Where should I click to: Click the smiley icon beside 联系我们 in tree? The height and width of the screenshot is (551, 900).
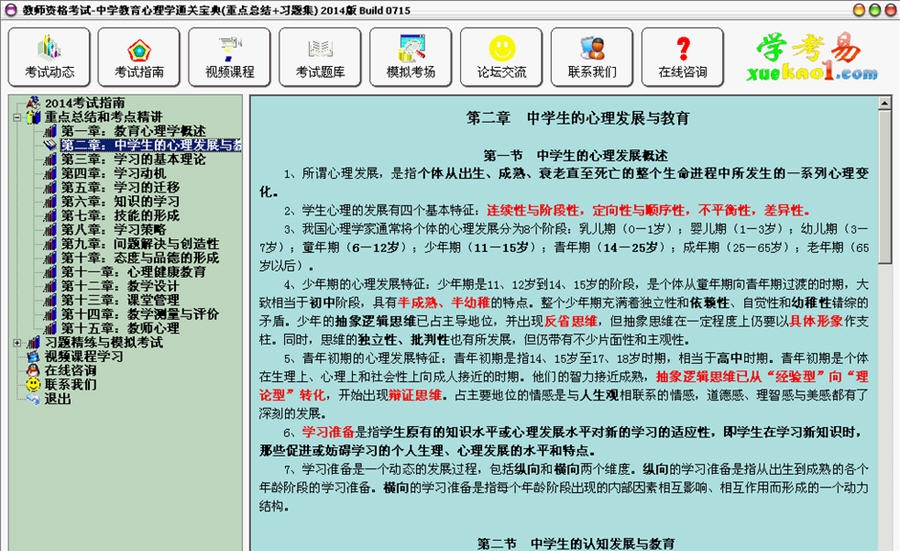(x=33, y=385)
